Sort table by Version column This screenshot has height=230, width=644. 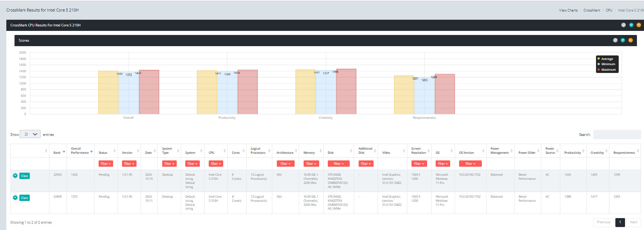click(129, 151)
